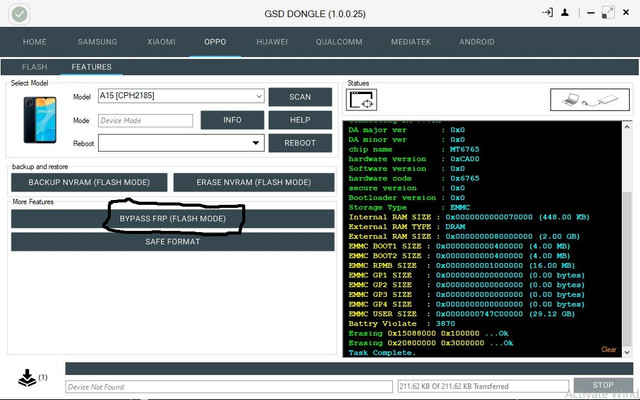Click 'Erasing 0x20800000' log line
This screenshot has height=400, width=640.
pyautogui.click(x=431, y=343)
